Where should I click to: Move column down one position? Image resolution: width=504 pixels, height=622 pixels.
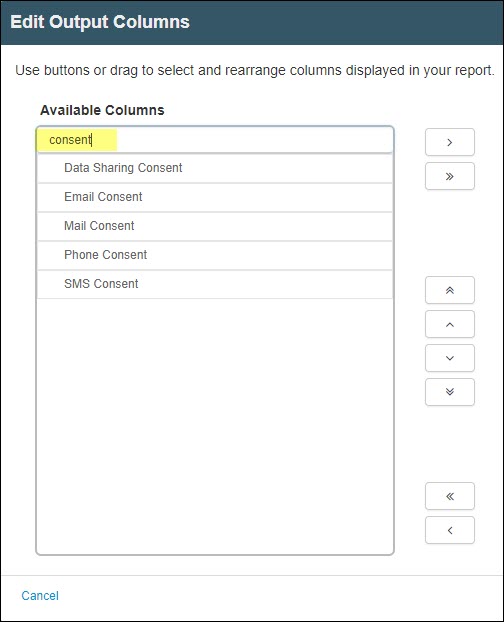[x=450, y=358]
